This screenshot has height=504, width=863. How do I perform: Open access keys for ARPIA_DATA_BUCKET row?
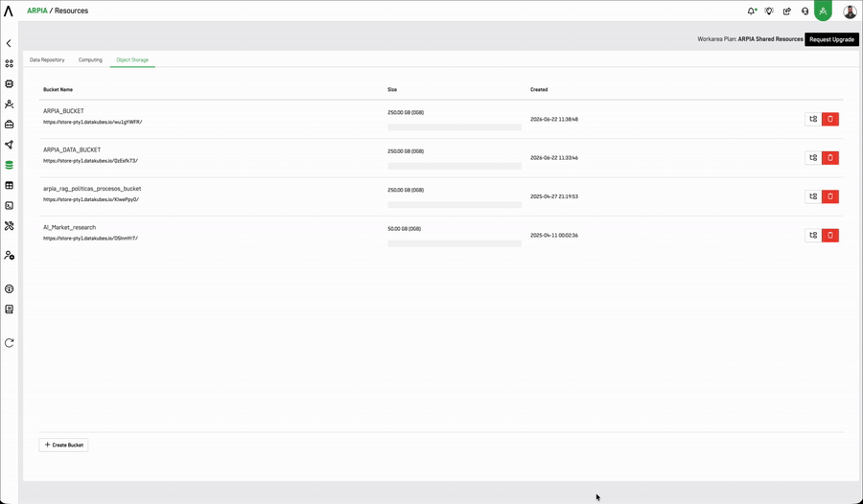[813, 158]
